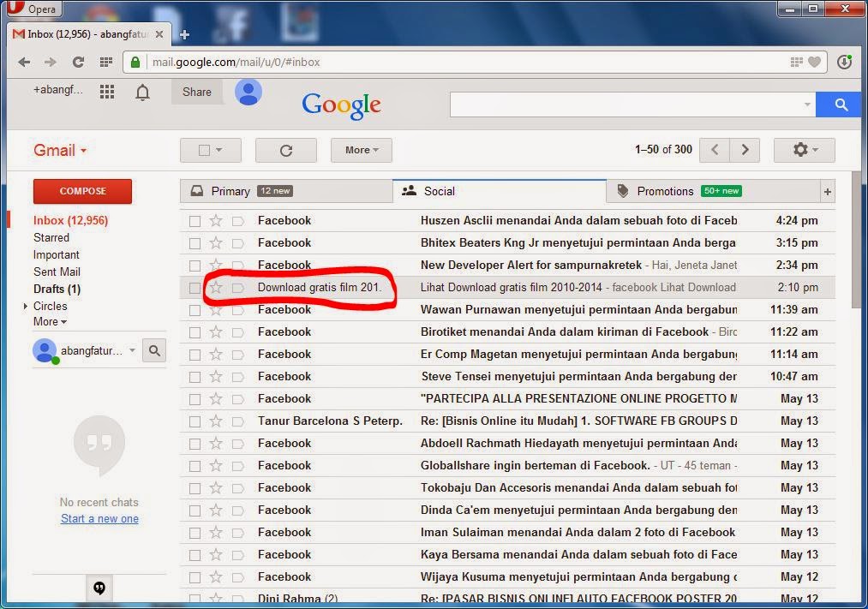Click the address bar URL
Image resolution: width=868 pixels, height=609 pixels.
coord(236,62)
